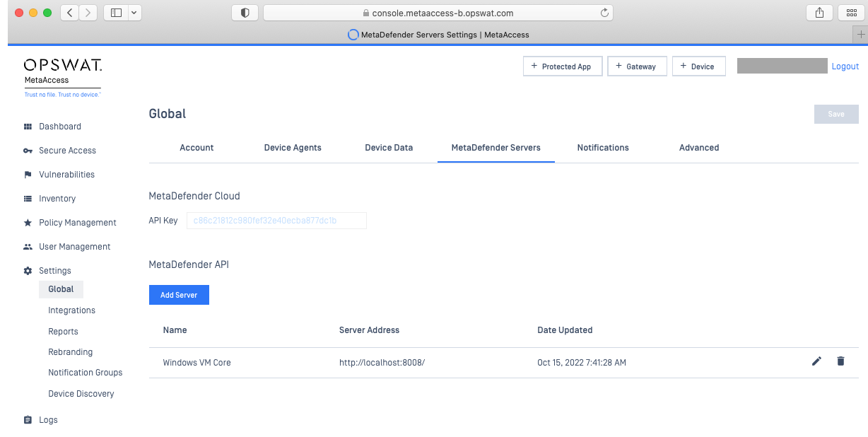
Task: Open Logs in the sidebar
Action: 48,420
